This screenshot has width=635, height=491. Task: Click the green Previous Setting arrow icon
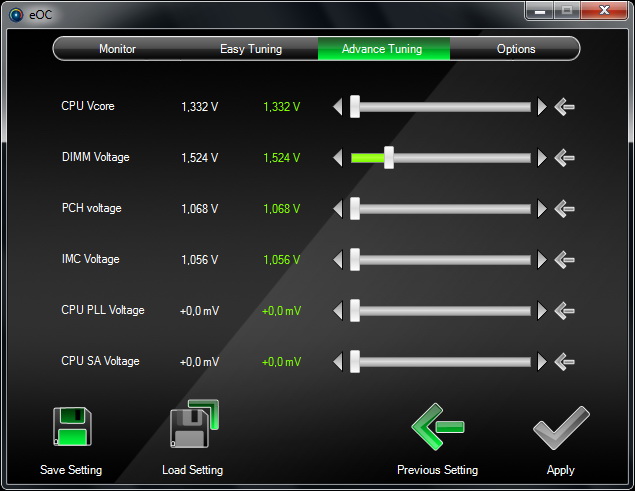(437, 427)
